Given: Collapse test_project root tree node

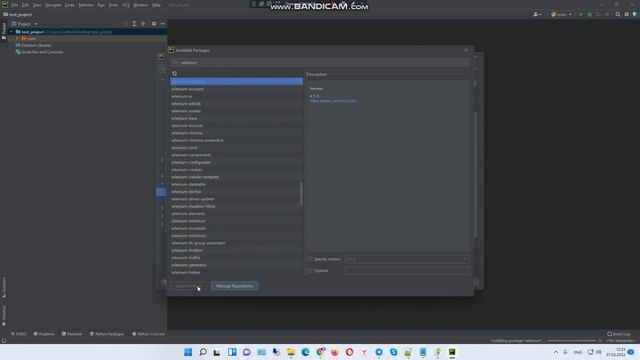Looking at the screenshot, I should (11, 32).
